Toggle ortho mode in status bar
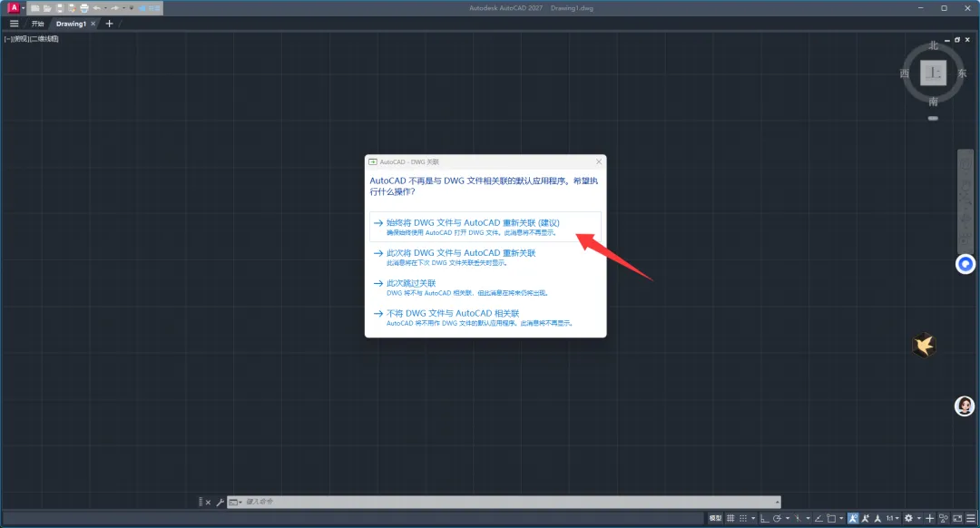 coord(764,518)
